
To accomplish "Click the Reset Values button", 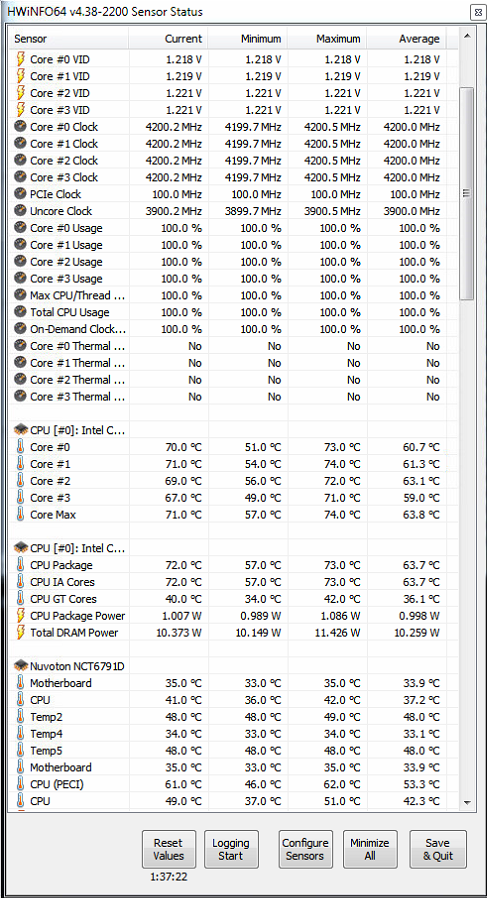I will (x=168, y=849).
